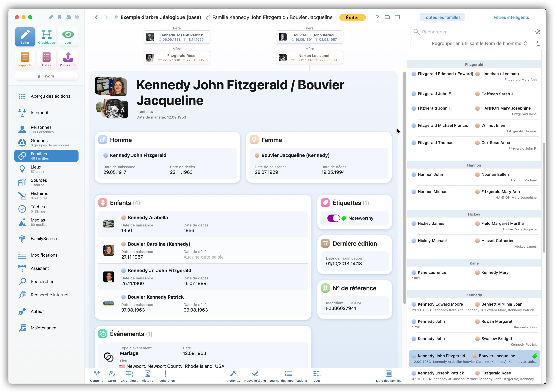Viewport: 555px width, 392px height.
Task: Open Recherche Internet in sidebar
Action: (x=46, y=295)
